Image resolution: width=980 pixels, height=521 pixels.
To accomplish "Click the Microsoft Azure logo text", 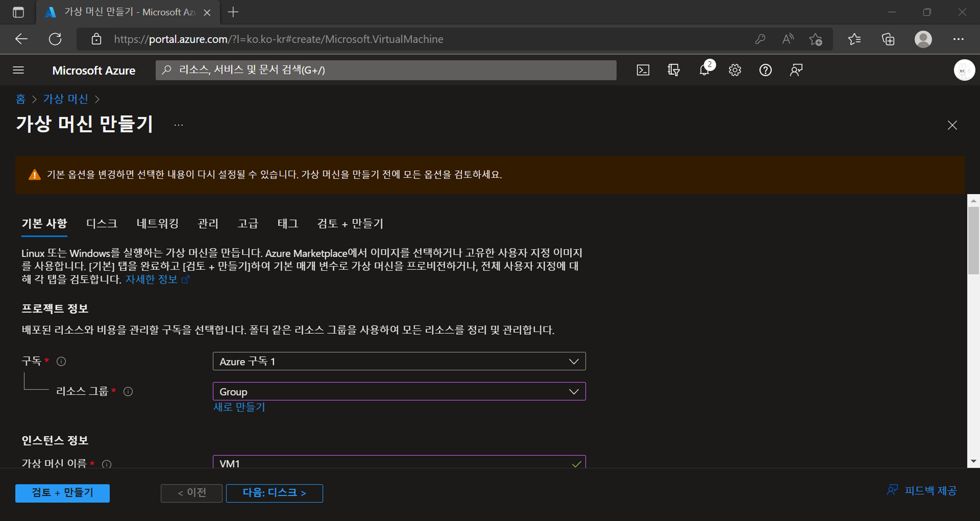I will [x=94, y=71].
